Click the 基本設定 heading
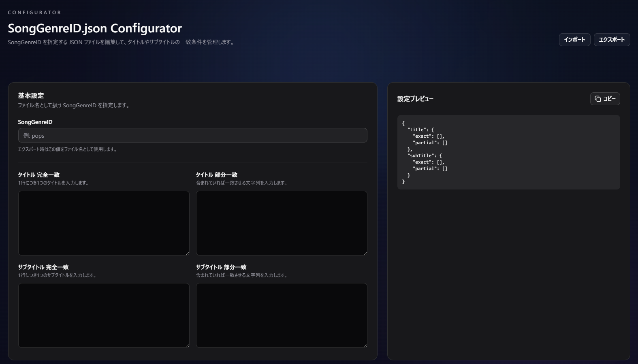Screen dimensions: 638x364 point(31,96)
